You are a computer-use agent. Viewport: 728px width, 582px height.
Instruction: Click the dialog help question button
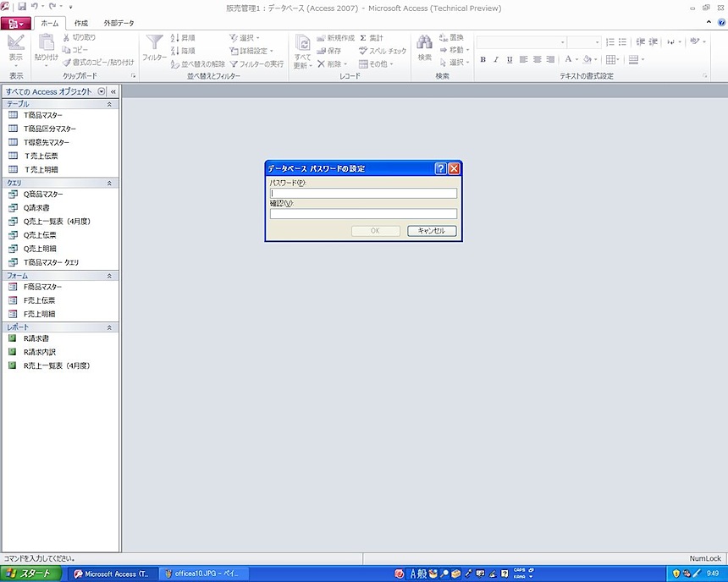(440, 168)
